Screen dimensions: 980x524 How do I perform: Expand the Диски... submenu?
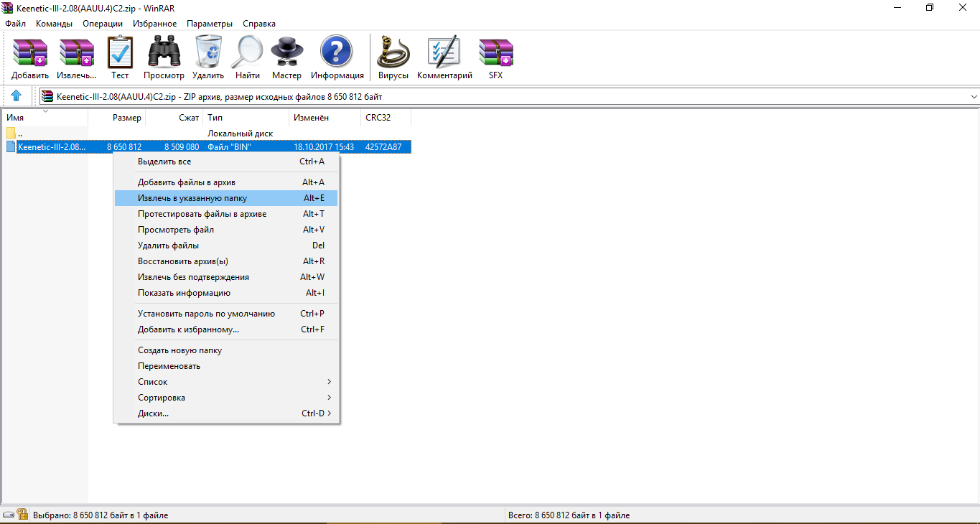226,413
